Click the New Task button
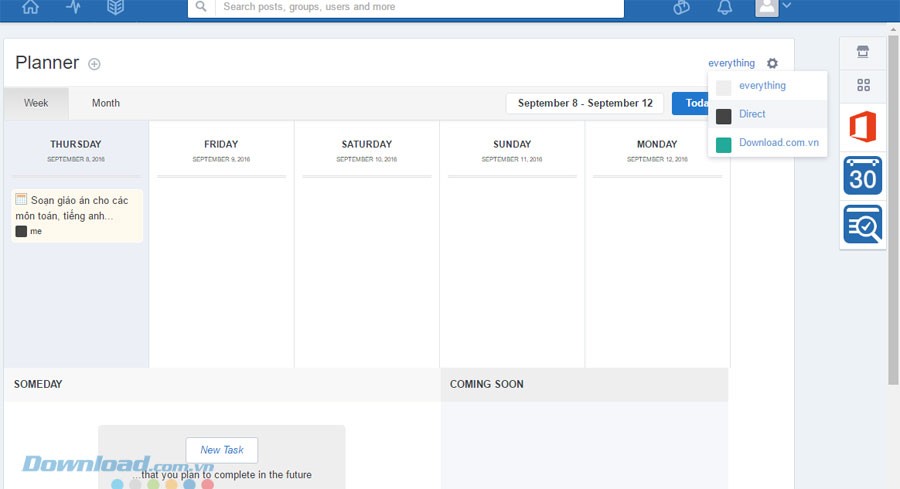The image size is (900, 489). tap(221, 450)
